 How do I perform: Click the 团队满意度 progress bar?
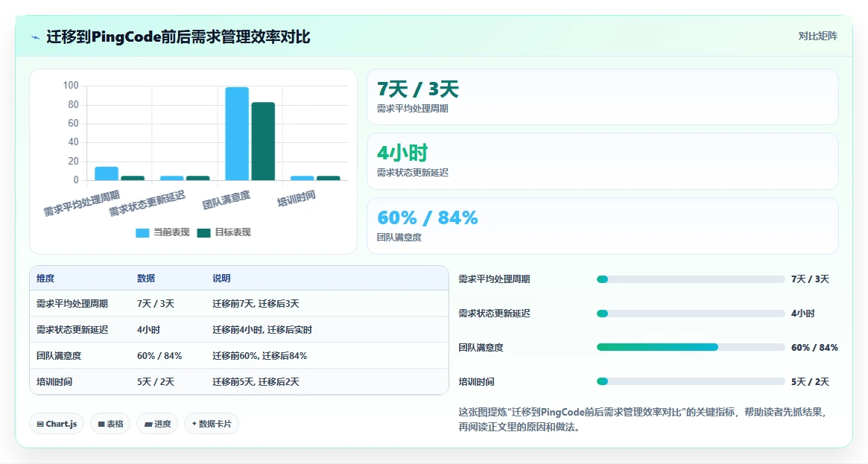point(691,347)
